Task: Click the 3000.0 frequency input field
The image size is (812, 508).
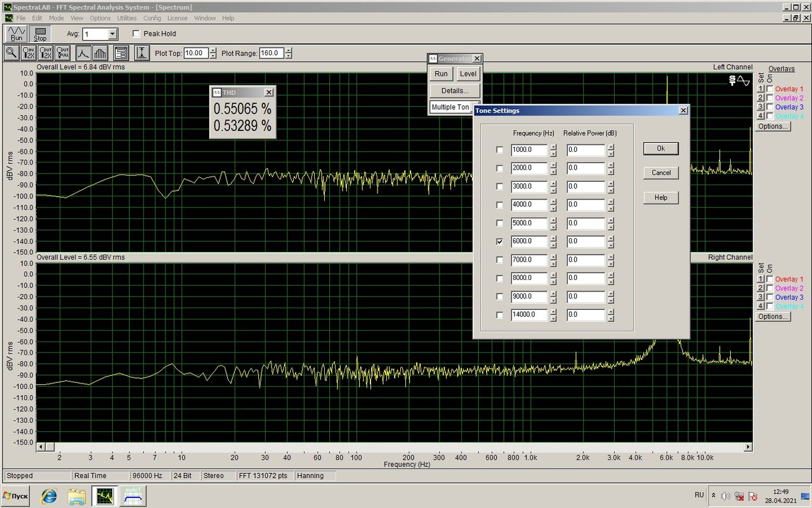Action: click(x=529, y=187)
